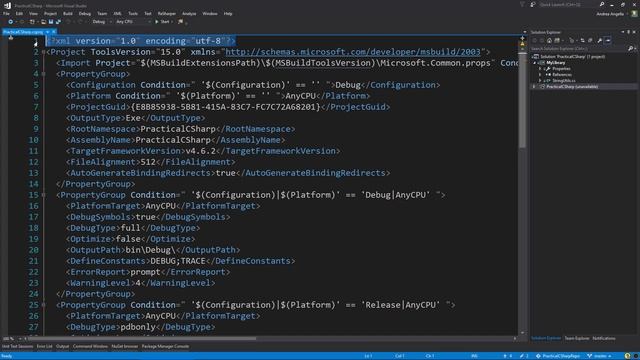Open the Any CPU platform dropdown
The height and width of the screenshot is (360, 640).
coord(133,22)
